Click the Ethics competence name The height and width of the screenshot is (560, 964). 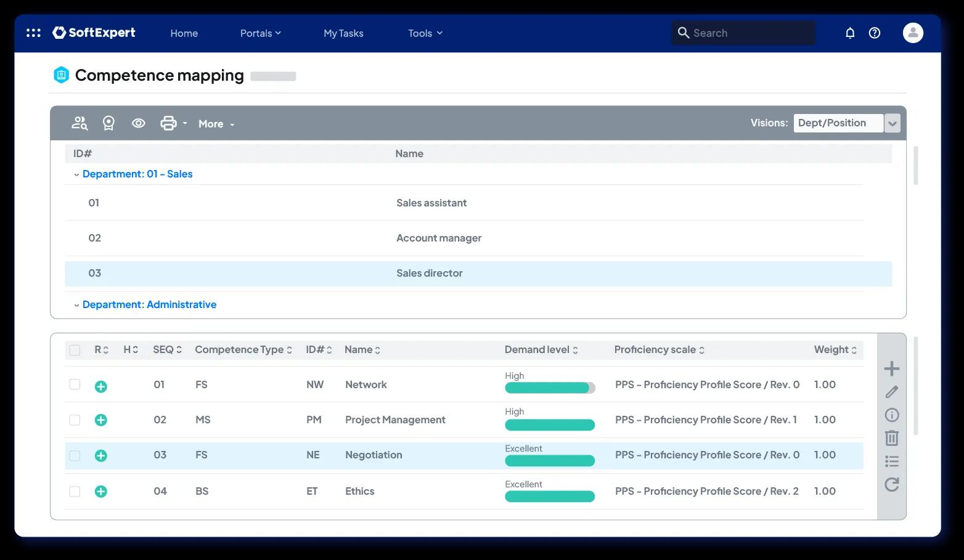pos(360,491)
